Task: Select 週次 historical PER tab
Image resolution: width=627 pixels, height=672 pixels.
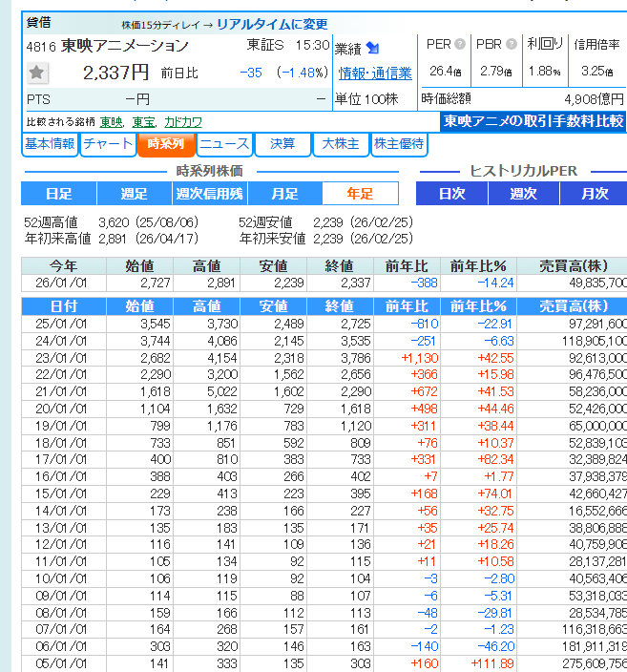Action: pos(523,194)
